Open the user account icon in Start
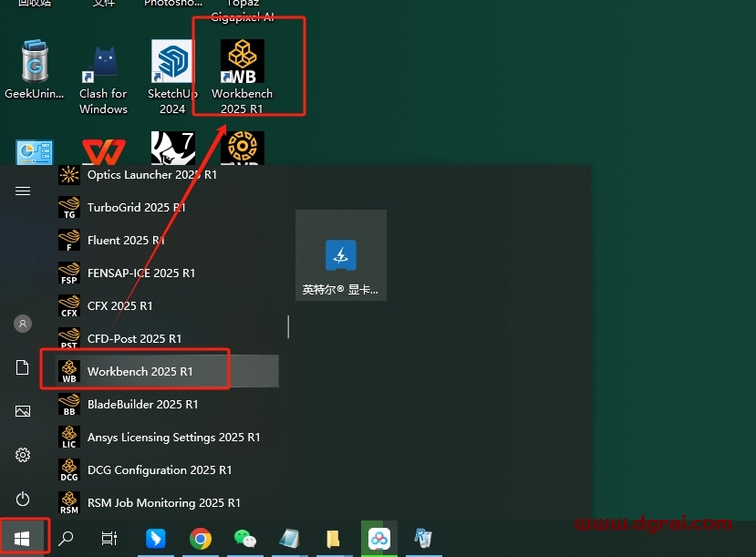The width and height of the screenshot is (756, 557). (23, 324)
